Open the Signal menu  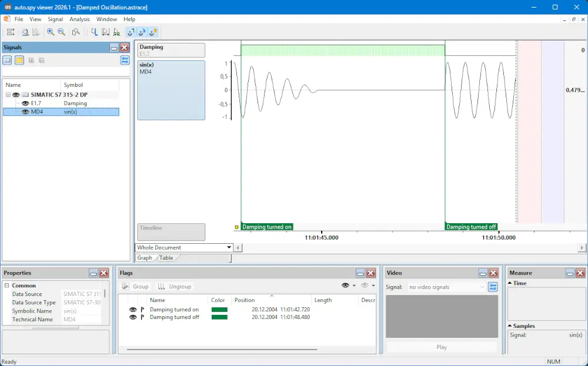55,19
